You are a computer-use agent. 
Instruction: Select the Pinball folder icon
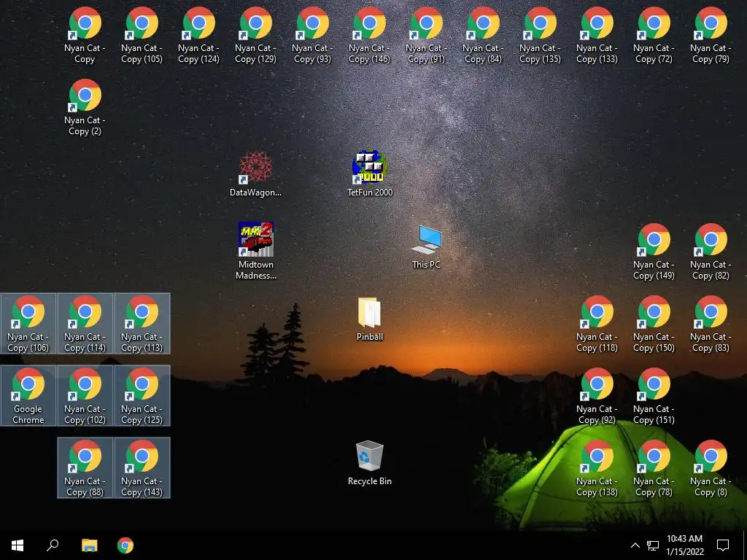click(x=370, y=319)
